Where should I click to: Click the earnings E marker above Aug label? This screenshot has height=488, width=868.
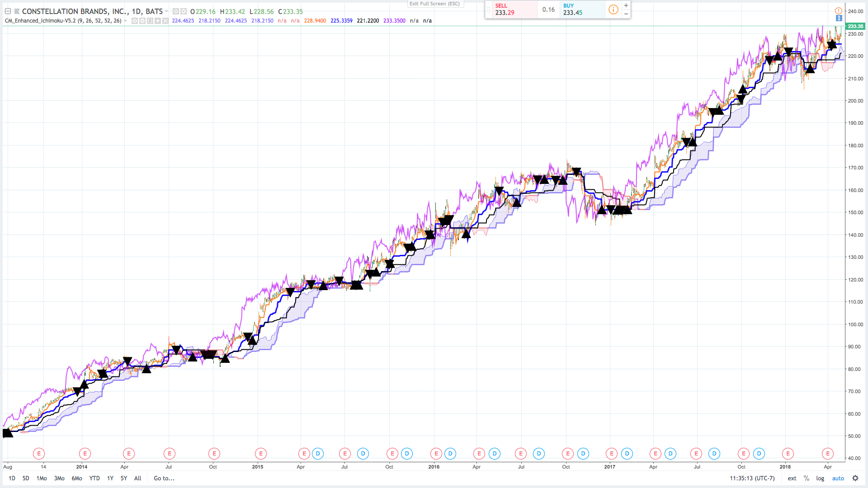39,453
